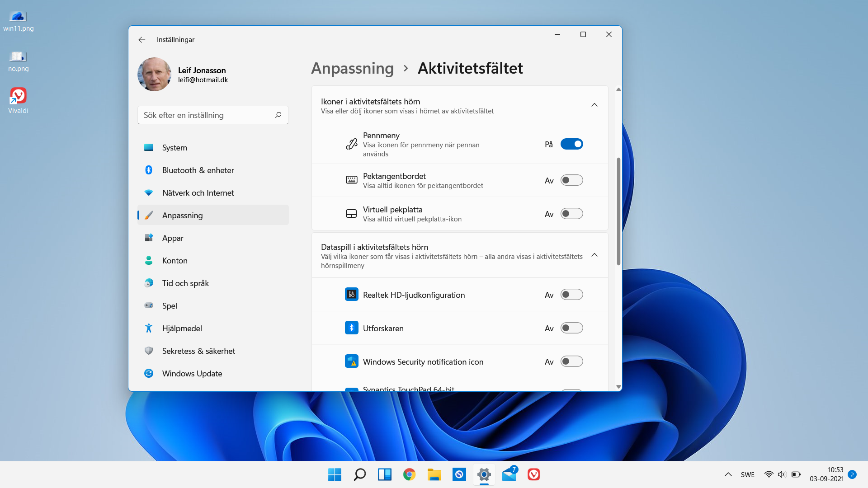This screenshot has height=488, width=868.
Task: Turn off the Pennmeny toggle
Action: click(572, 144)
